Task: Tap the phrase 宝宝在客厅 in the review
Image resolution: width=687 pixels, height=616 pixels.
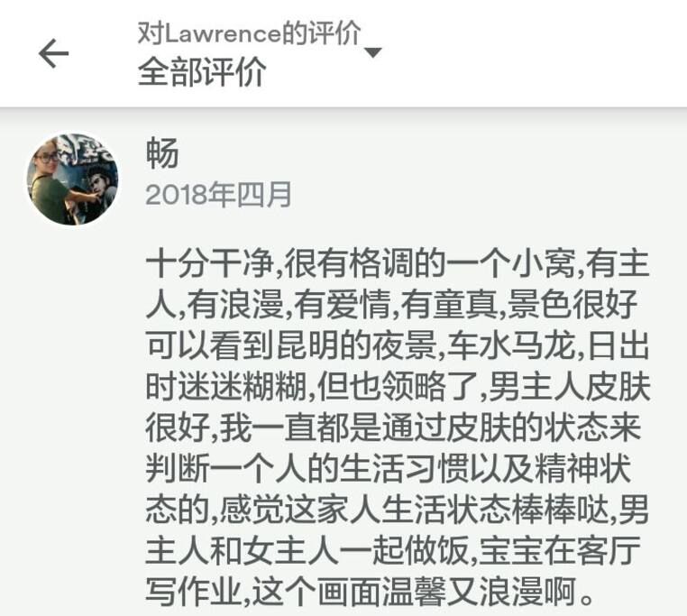Action: pos(560,551)
